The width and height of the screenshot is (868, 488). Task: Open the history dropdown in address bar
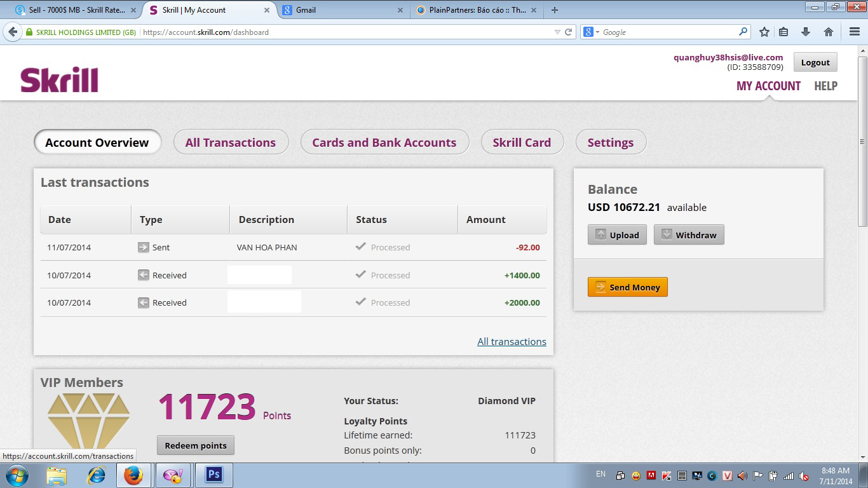point(557,32)
